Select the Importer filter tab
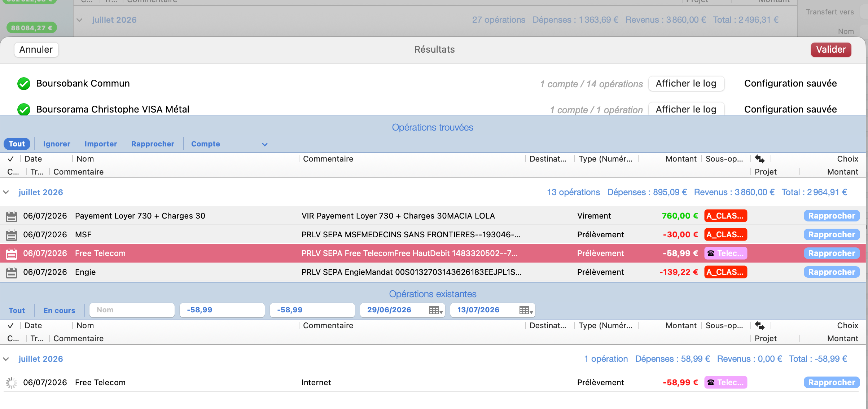Image resolution: width=868 pixels, height=409 pixels. point(101,144)
